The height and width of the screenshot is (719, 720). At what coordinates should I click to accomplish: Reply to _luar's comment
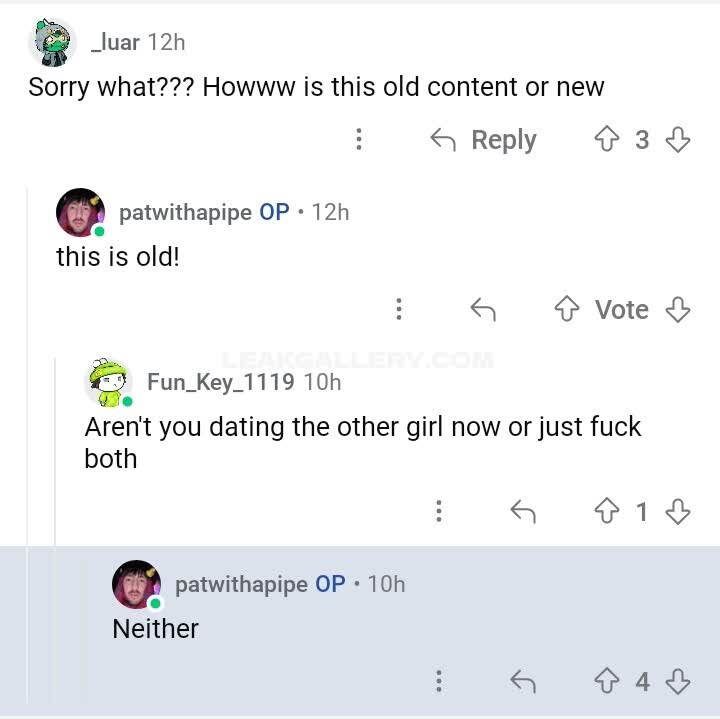[x=484, y=140]
